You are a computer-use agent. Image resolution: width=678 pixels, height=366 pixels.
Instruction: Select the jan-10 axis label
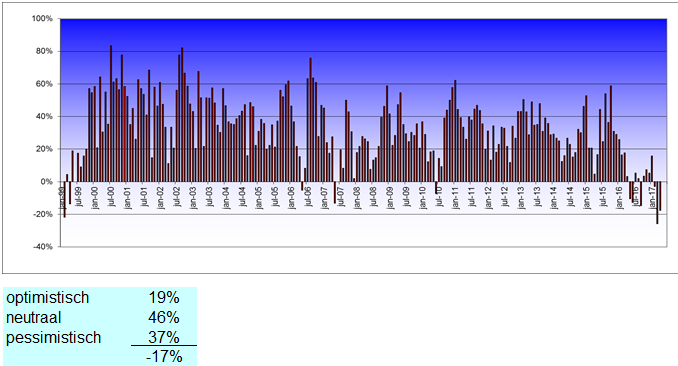pos(422,198)
